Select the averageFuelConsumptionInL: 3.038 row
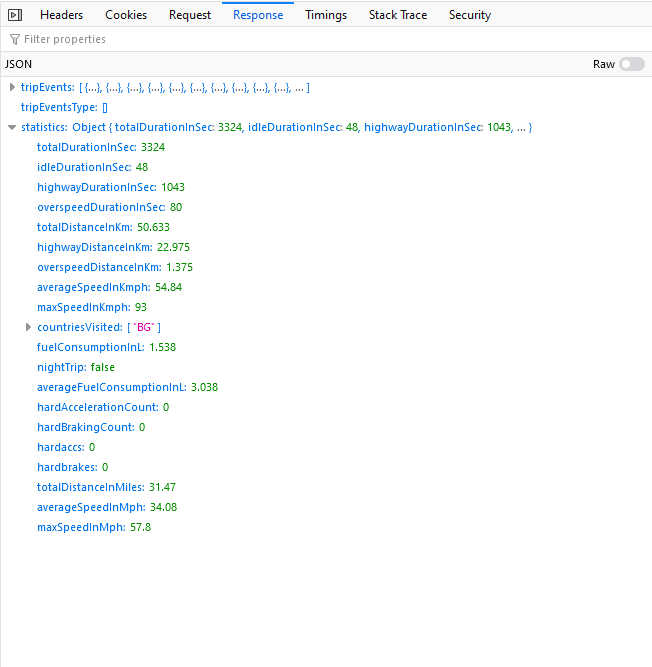 pos(326,387)
